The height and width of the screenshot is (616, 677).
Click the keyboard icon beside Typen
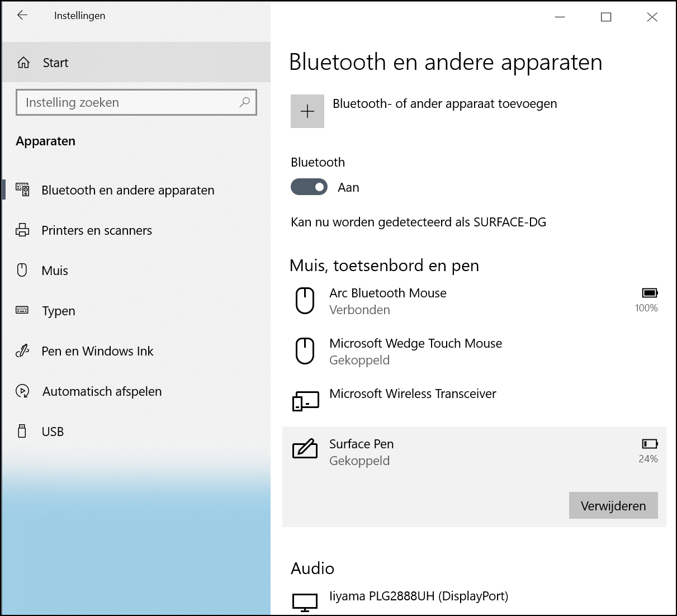point(22,310)
